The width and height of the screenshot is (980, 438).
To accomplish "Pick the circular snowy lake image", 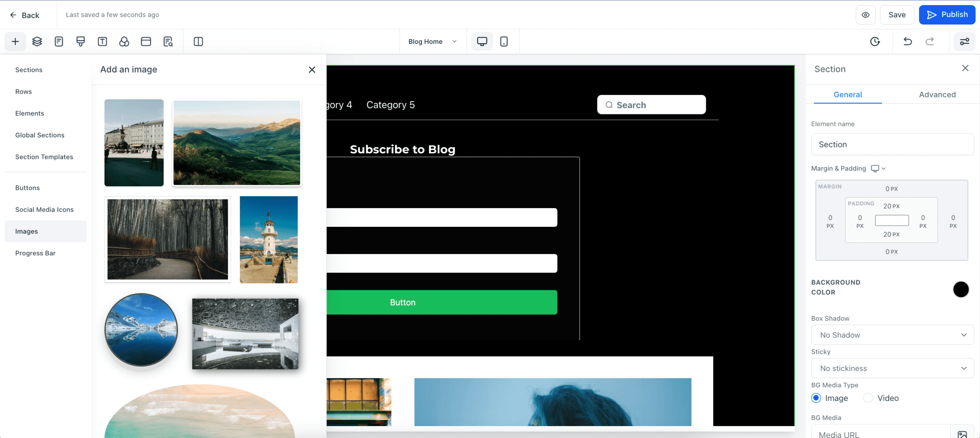I will point(141,330).
